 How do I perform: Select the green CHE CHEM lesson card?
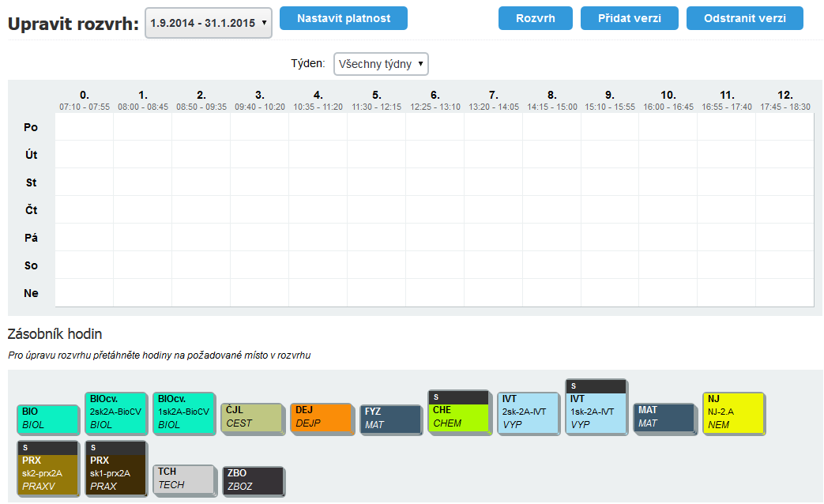tap(459, 412)
